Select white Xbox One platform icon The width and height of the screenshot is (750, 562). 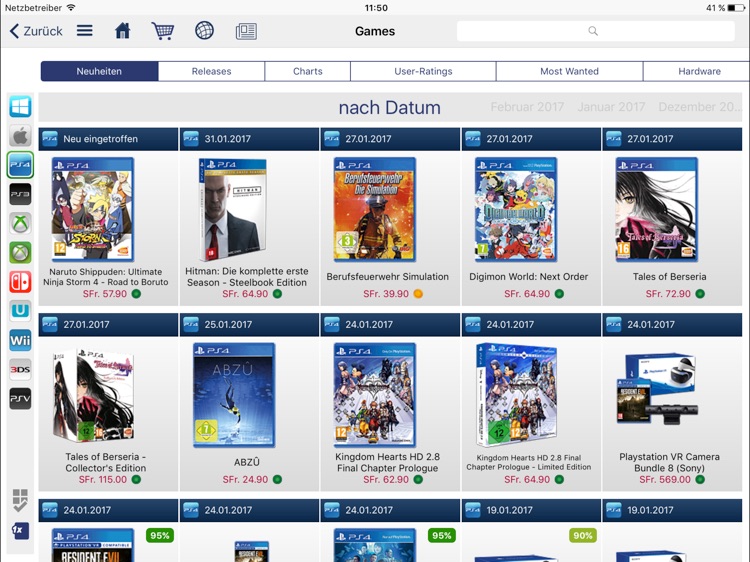20,223
